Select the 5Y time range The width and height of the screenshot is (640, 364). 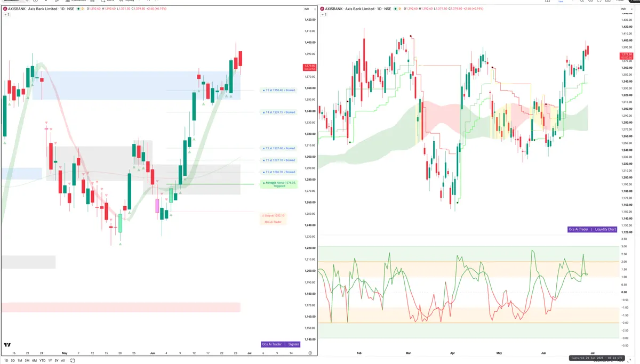tap(57, 361)
